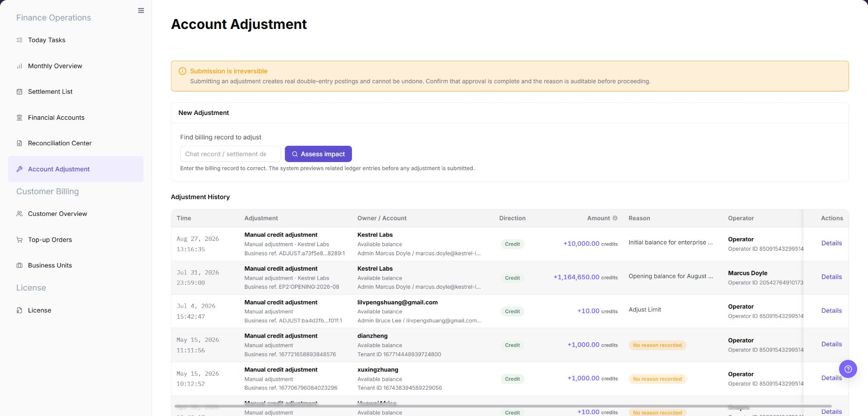Open Details for the Jul 31, 2026 adjustment
This screenshot has width=868, height=416.
[831, 277]
